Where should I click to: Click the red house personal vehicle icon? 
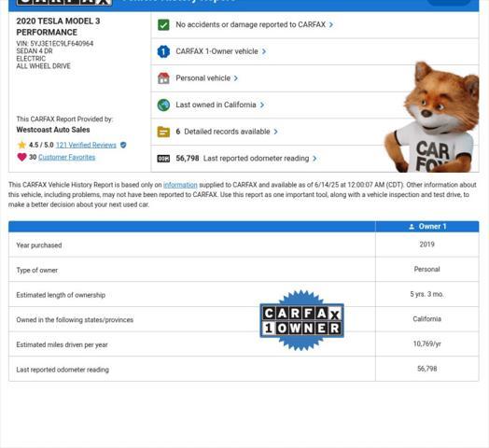(163, 78)
